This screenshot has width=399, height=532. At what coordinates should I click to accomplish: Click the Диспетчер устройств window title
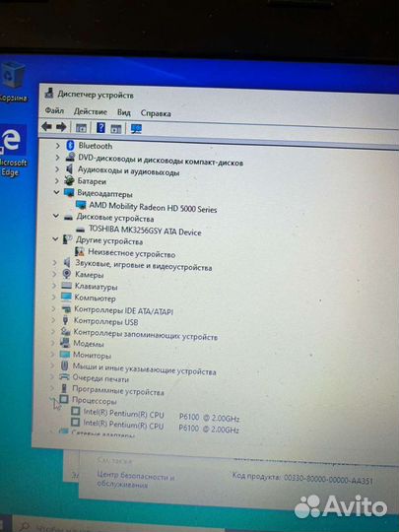pyautogui.click(x=96, y=95)
